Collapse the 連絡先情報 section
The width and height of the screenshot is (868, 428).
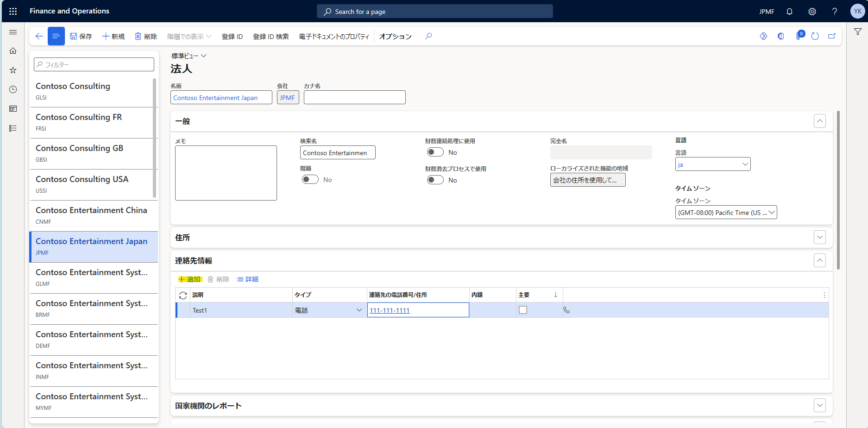820,261
